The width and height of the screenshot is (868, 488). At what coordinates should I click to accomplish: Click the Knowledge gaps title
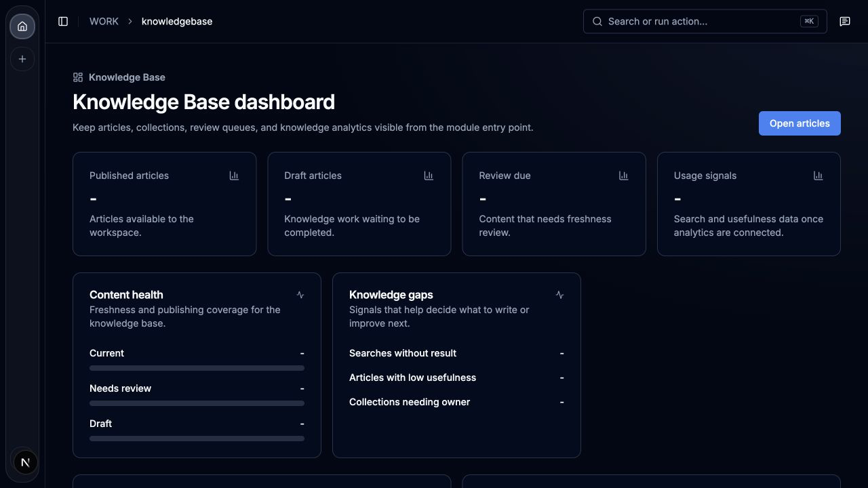[391, 295]
